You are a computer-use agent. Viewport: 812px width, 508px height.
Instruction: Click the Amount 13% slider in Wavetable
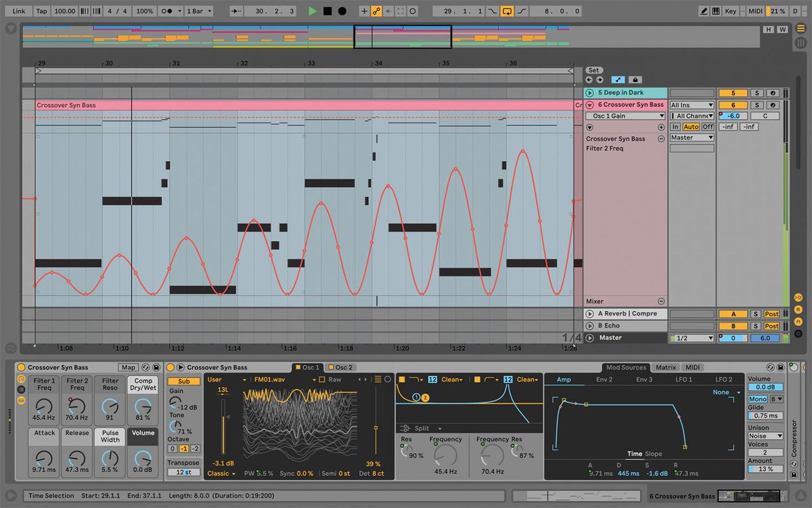765,468
